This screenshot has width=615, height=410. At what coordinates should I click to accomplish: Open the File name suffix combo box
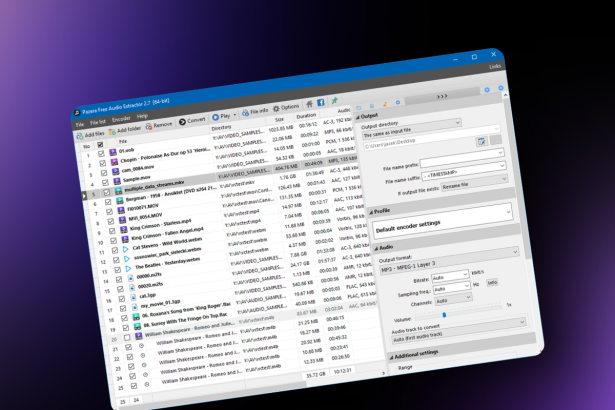(x=464, y=170)
